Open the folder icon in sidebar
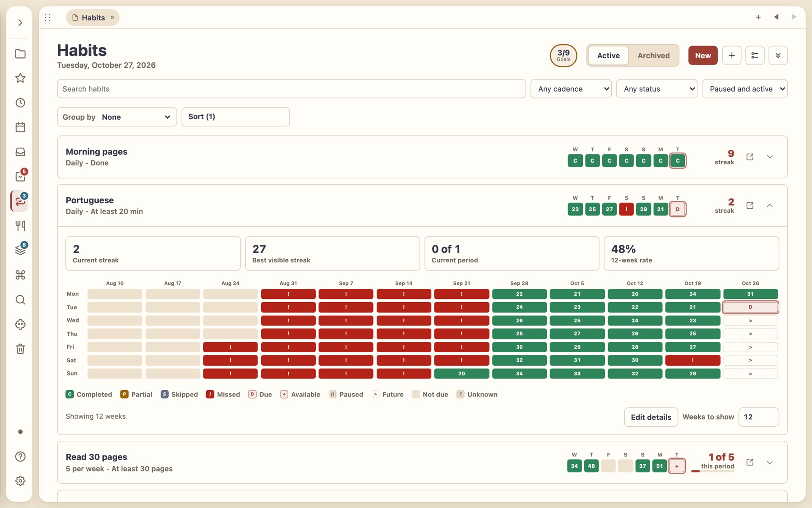The width and height of the screenshot is (812, 508). point(20,54)
